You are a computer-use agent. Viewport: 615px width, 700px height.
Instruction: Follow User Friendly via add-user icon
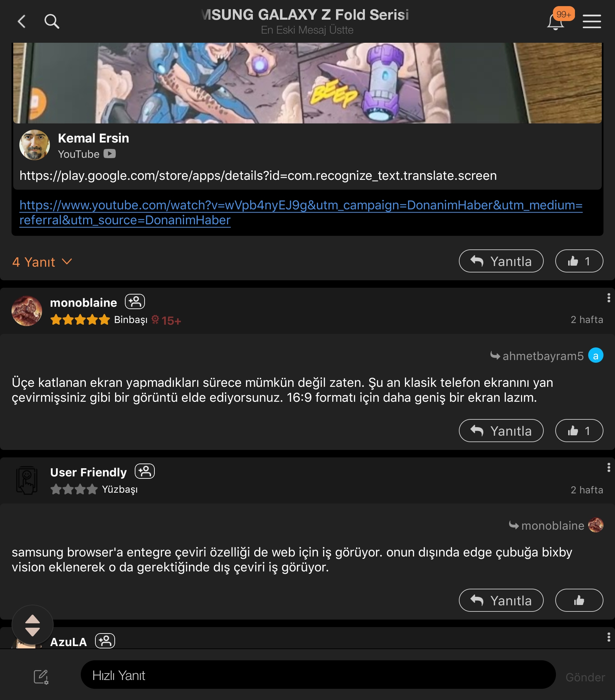click(x=145, y=471)
